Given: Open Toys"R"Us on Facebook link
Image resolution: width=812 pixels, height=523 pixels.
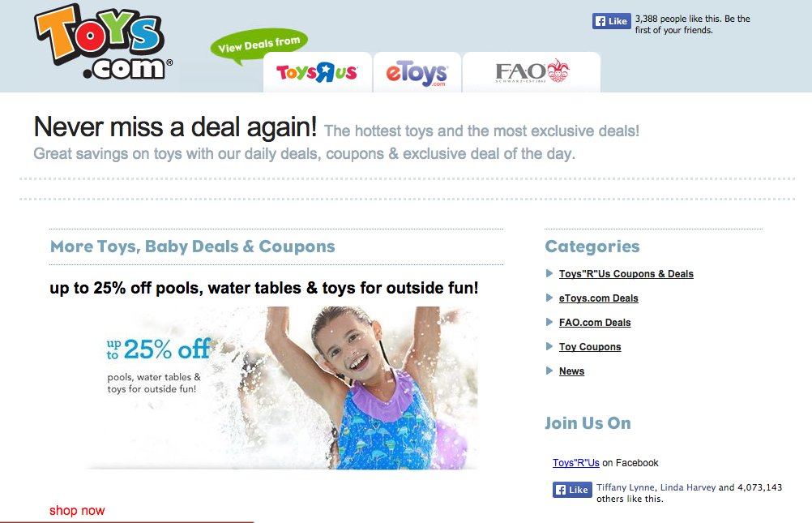Looking at the screenshot, I should coord(576,463).
